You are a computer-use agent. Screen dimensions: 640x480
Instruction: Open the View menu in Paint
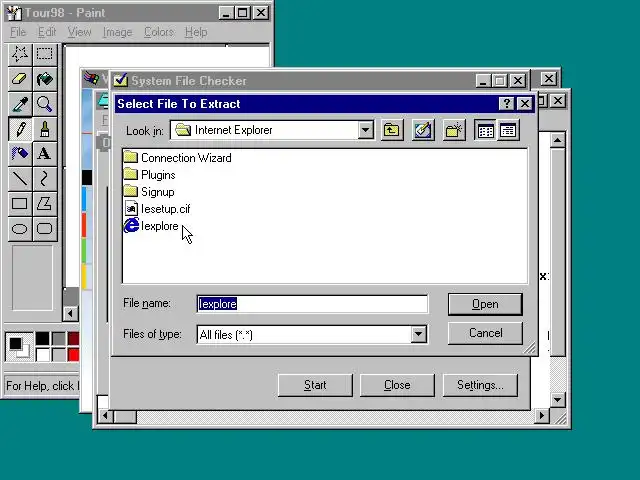pyautogui.click(x=80, y=32)
